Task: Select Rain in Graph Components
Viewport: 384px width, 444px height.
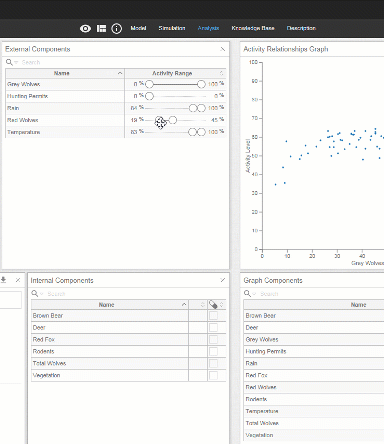Action: coord(314,364)
